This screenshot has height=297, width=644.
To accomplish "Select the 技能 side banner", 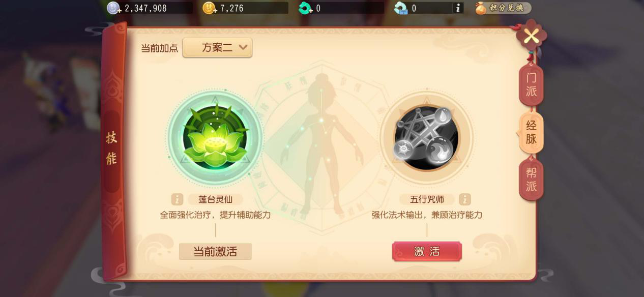I will (x=111, y=148).
